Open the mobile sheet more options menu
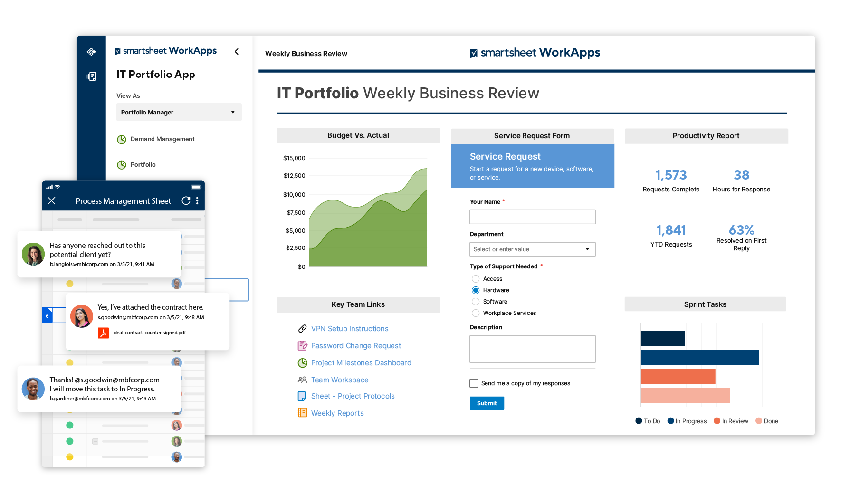850x504 pixels. click(197, 201)
